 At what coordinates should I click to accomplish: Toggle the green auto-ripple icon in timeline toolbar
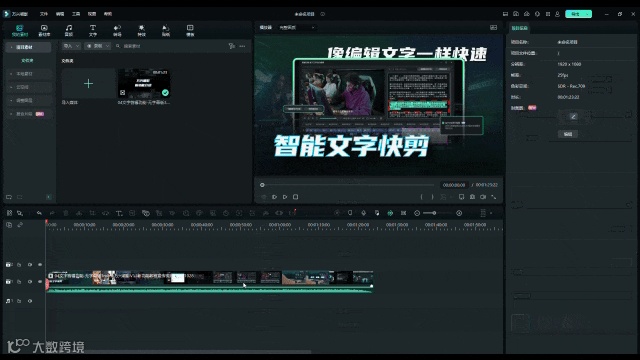390,213
